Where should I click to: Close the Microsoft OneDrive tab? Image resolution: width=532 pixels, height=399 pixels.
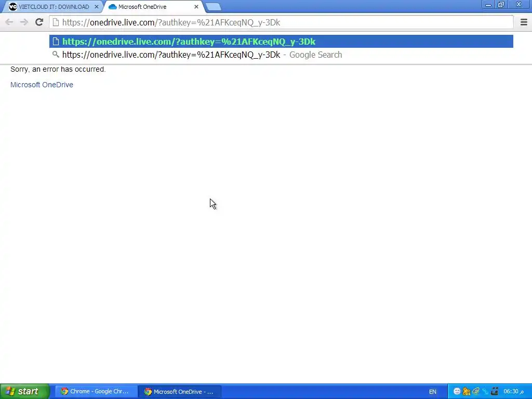(x=196, y=7)
